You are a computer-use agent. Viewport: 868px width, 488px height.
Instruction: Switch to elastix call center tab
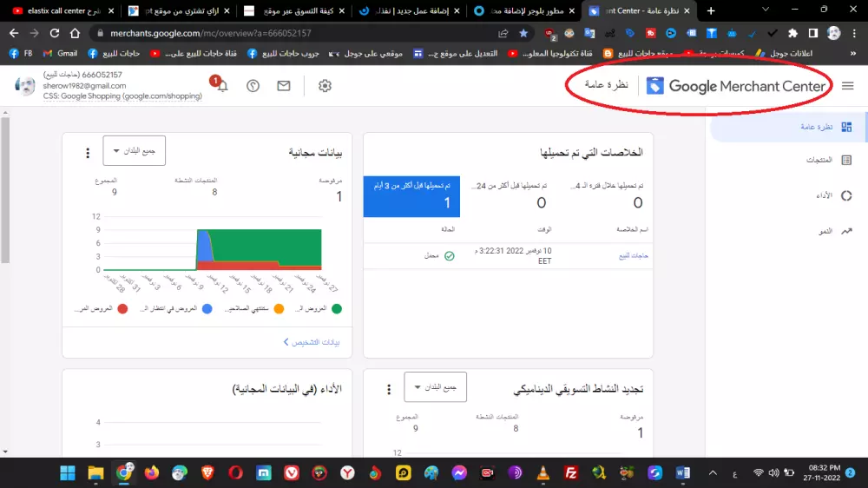pyautogui.click(x=62, y=10)
